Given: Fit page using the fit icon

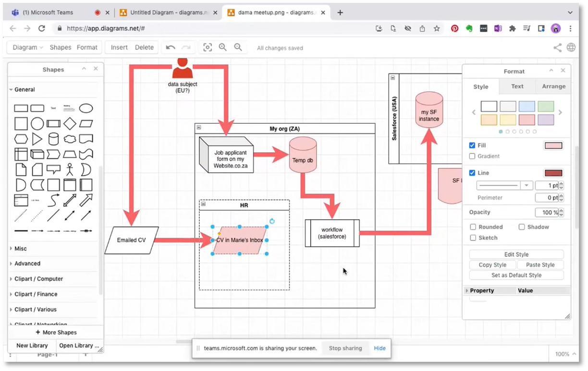Looking at the screenshot, I should pos(208,47).
